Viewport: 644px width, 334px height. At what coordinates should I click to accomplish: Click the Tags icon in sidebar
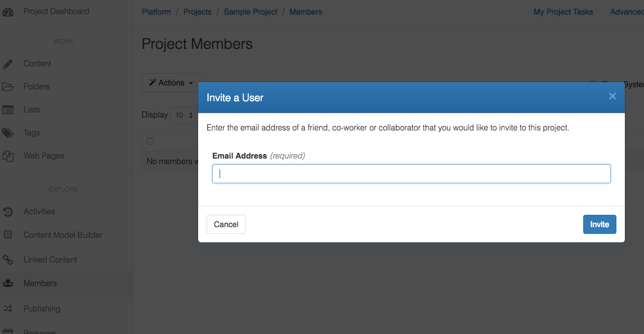[x=8, y=133]
